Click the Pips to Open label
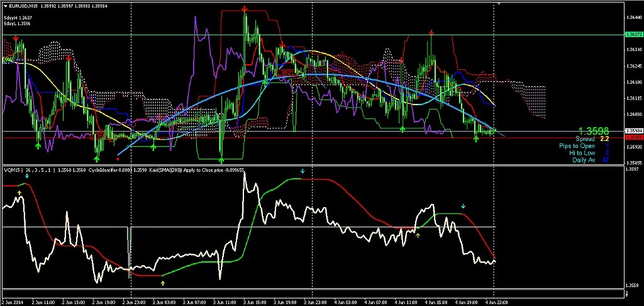Viewport: 644px width, 306px height. pos(577,145)
